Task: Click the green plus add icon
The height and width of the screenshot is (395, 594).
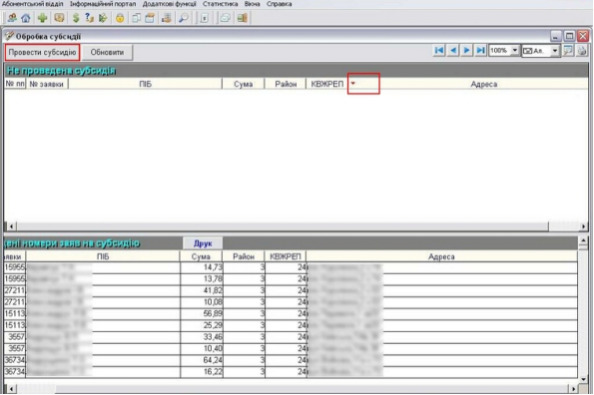Action: 42,18
